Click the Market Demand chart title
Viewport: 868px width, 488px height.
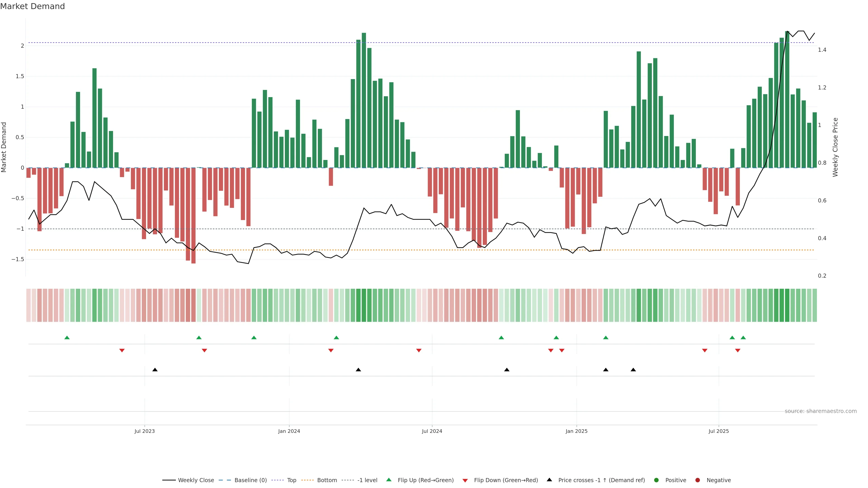(x=32, y=6)
